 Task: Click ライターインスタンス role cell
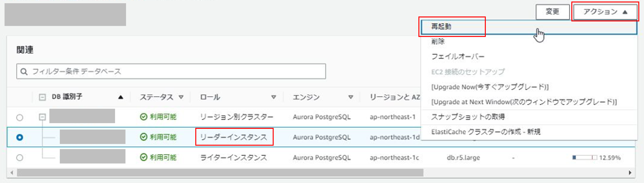pyautogui.click(x=234, y=157)
